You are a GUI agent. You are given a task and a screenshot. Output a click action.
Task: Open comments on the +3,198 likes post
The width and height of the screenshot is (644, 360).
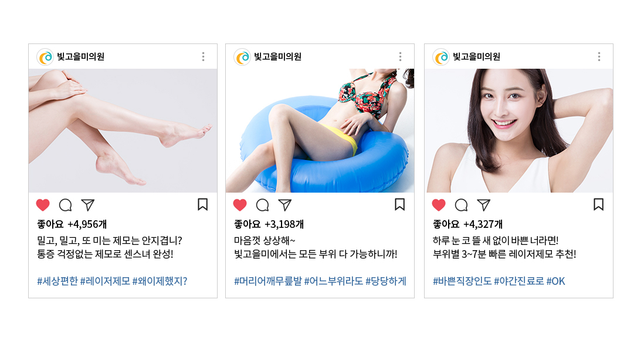(x=262, y=205)
